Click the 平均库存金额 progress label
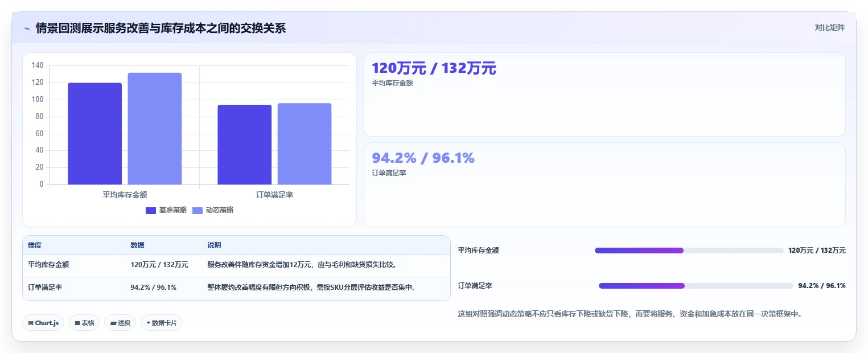This screenshot has width=868, height=353. [x=479, y=251]
